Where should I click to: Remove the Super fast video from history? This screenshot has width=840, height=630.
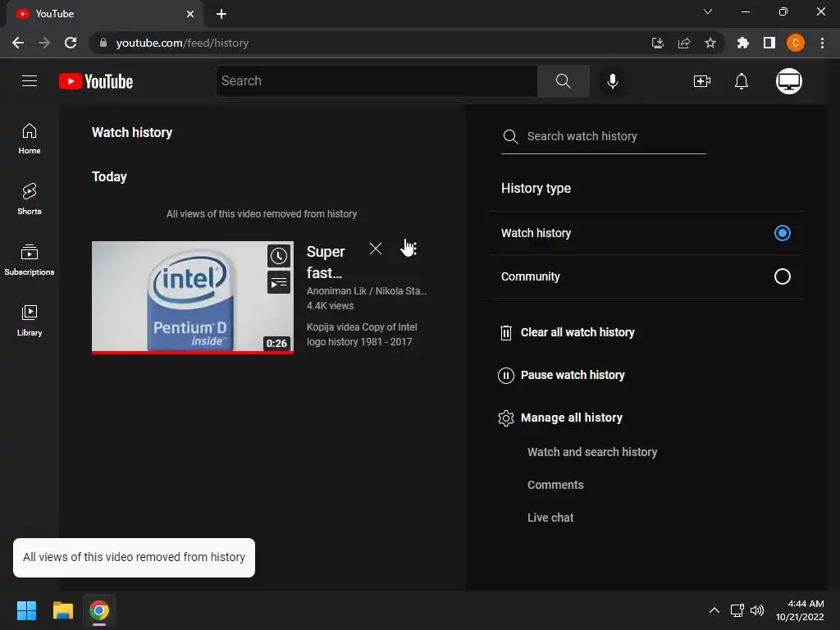click(x=376, y=249)
